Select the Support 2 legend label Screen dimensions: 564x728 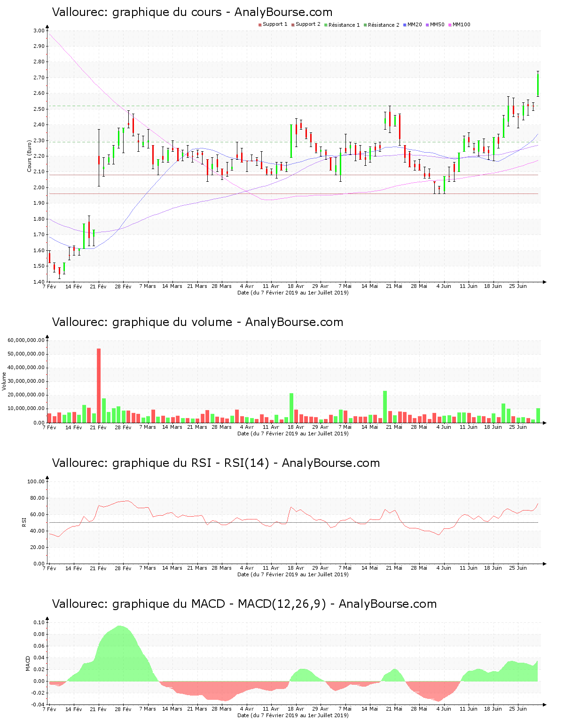(x=308, y=24)
